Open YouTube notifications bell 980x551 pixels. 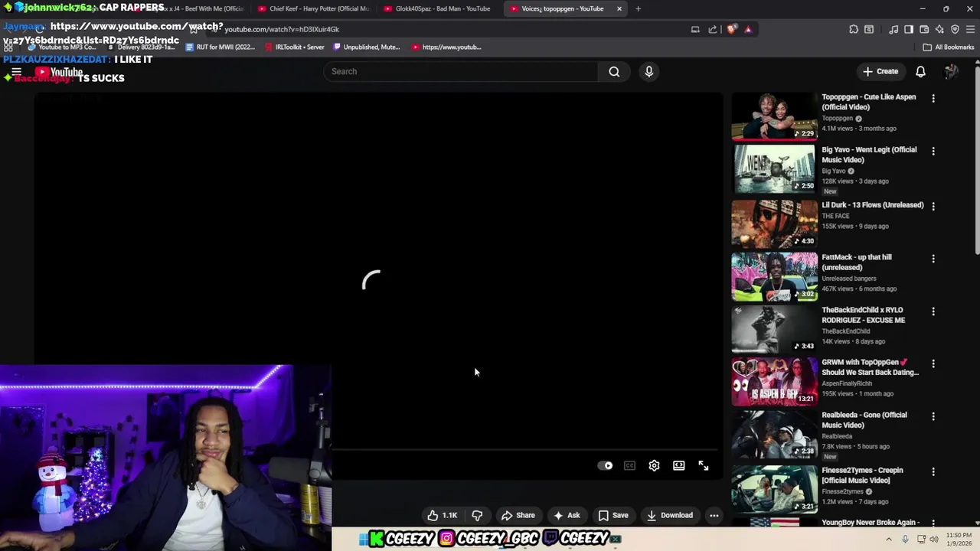[920, 71]
